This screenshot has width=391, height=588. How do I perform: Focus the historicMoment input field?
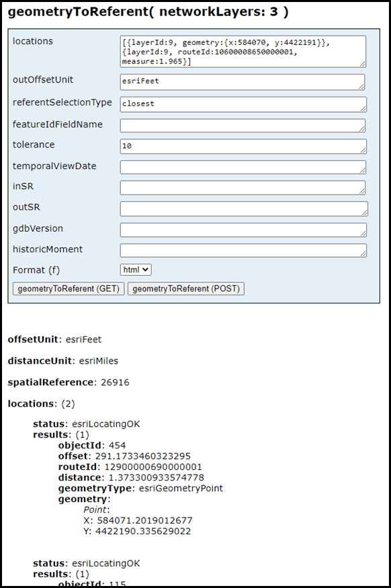click(243, 250)
